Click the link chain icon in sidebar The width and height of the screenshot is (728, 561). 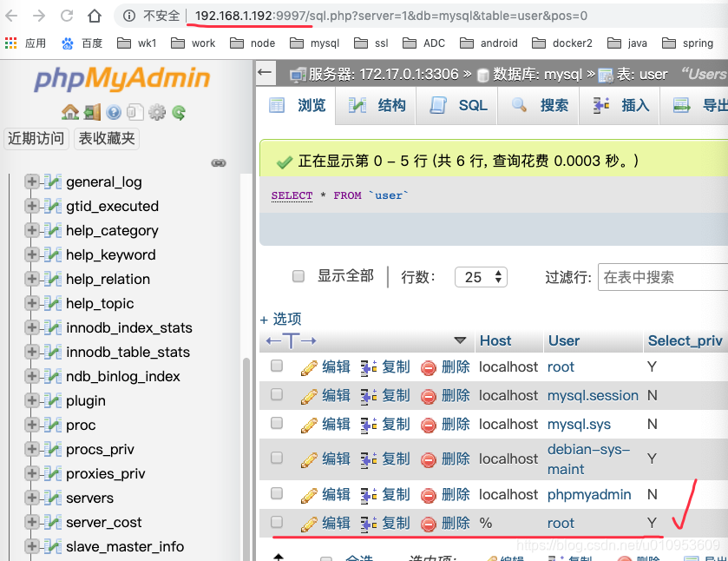[x=219, y=163]
